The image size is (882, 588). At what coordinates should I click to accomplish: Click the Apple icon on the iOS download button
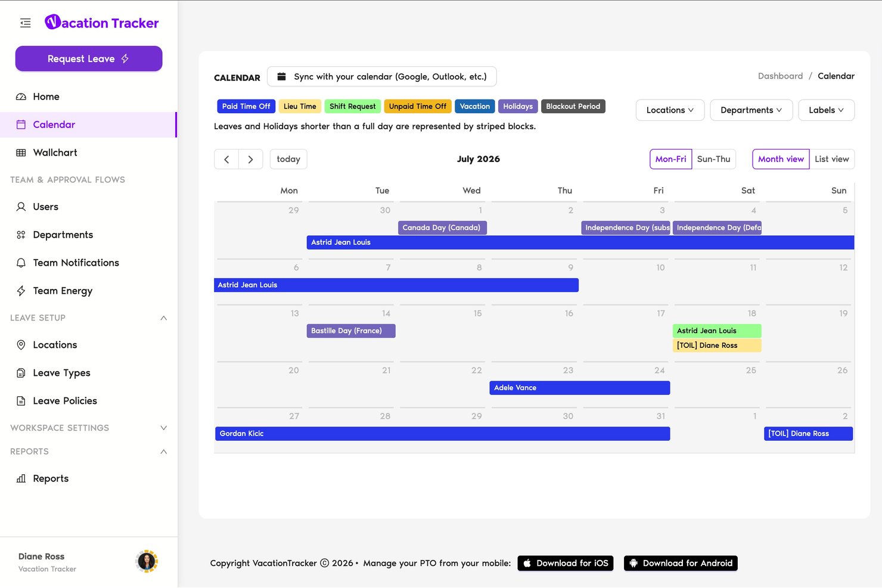tap(527, 563)
